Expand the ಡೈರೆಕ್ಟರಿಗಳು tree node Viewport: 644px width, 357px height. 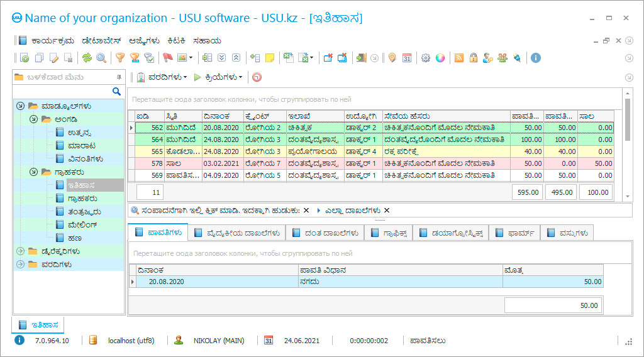click(x=20, y=251)
